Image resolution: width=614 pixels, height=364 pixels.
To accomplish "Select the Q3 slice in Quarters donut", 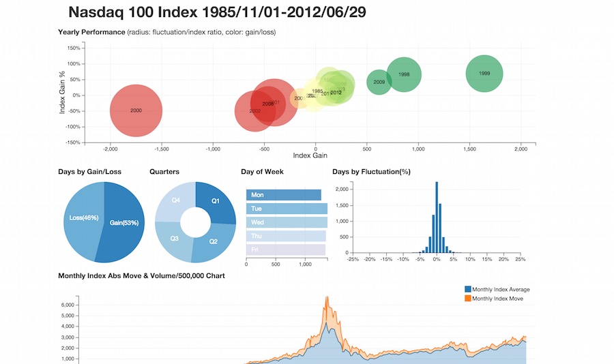I will 174,239.
